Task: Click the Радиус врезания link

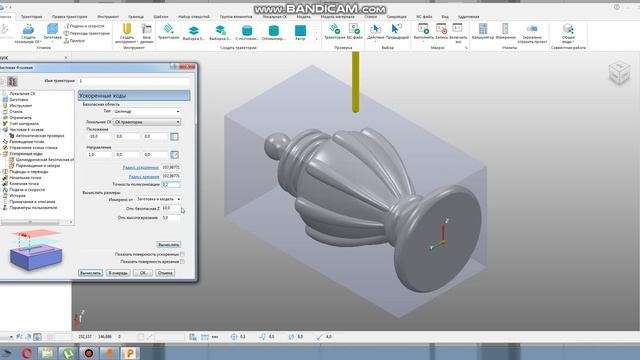Action: click(144, 176)
